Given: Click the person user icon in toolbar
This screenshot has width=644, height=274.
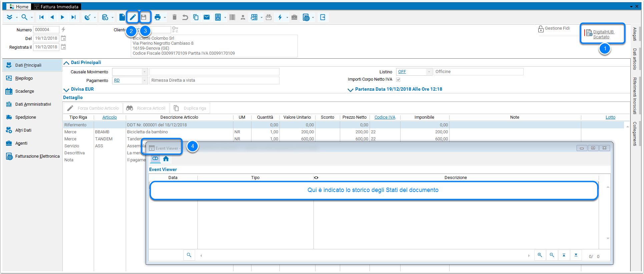Looking at the screenshot, I should point(243,17).
